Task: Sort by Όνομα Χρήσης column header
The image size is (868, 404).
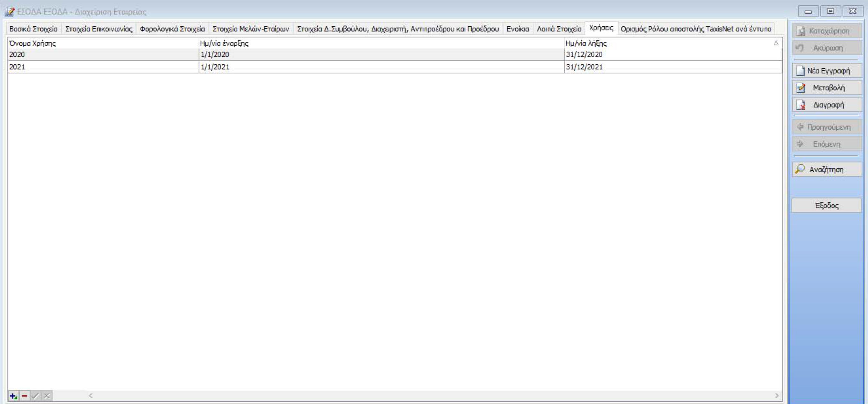Action: [x=33, y=43]
